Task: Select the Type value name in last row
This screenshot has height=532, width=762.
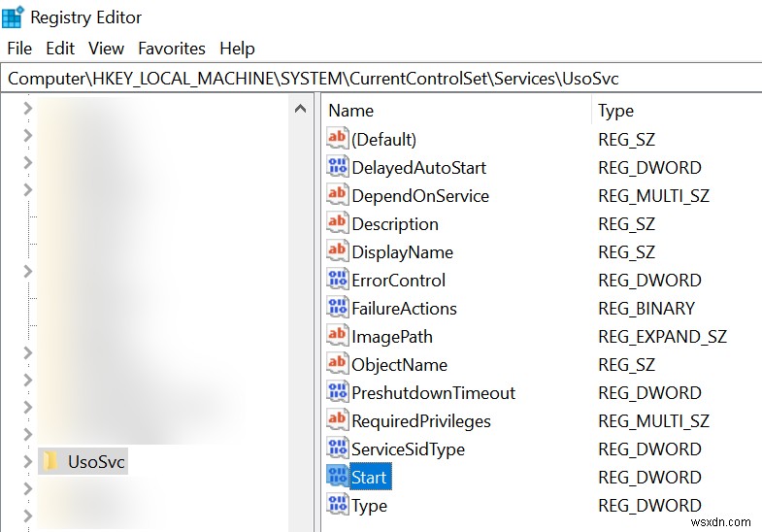Action: tap(369, 506)
